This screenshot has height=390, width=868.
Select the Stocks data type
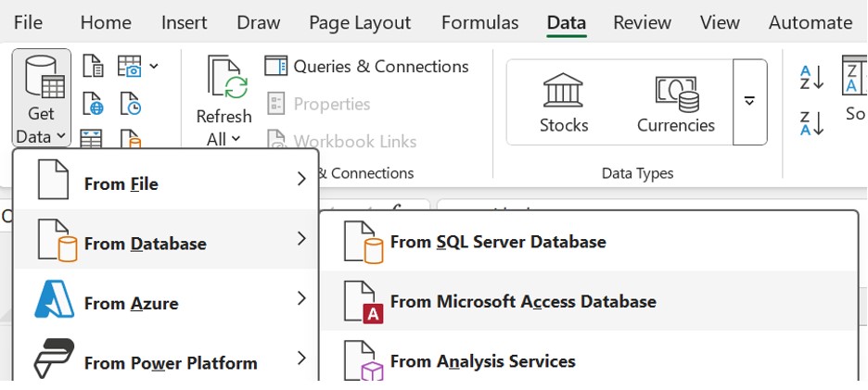pos(564,103)
